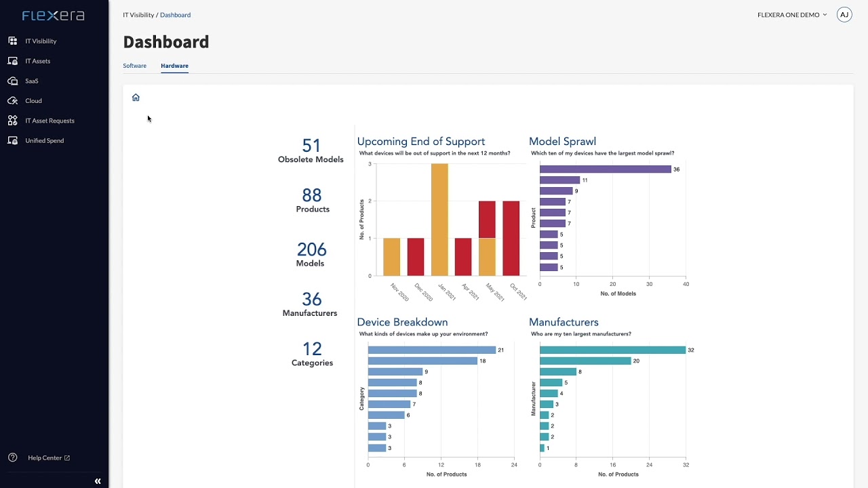Viewport: 868px width, 488px height.
Task: Click the 206 Models metric
Action: (311, 254)
